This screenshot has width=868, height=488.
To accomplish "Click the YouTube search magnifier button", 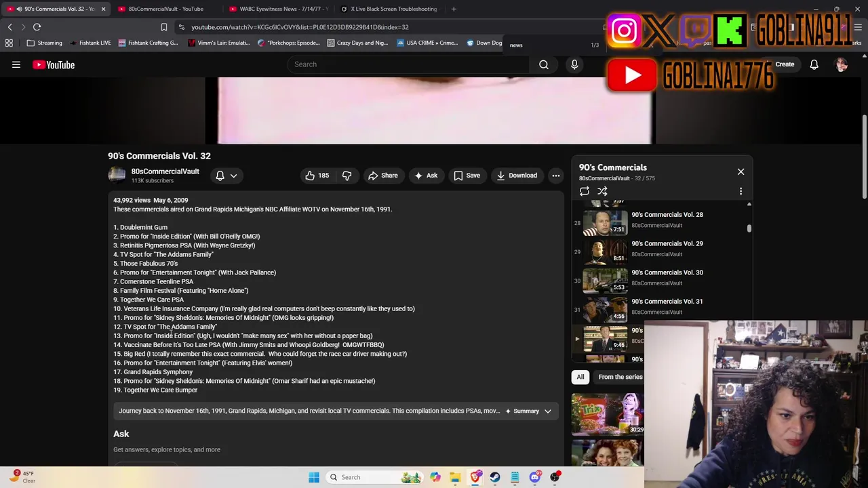I will (544, 64).
